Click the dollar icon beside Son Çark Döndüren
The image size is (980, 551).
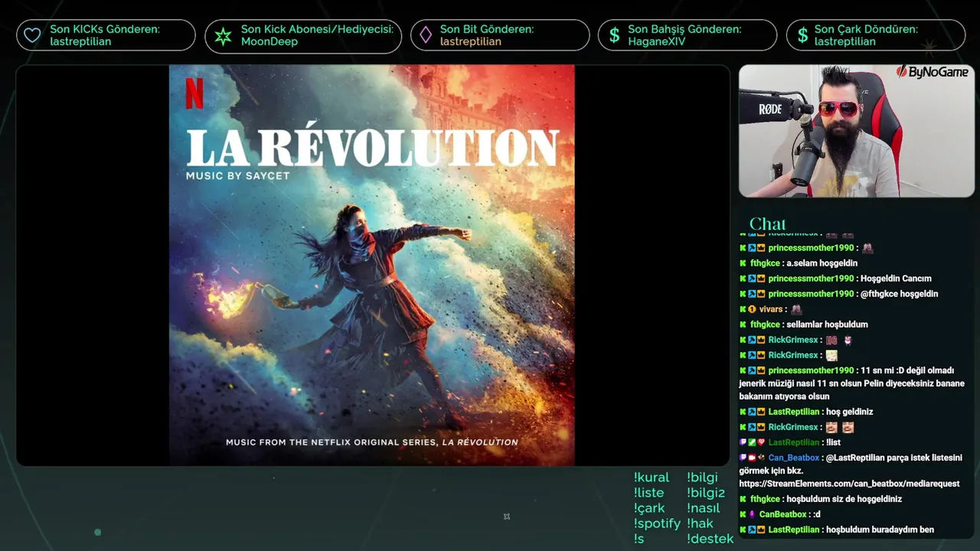[802, 35]
